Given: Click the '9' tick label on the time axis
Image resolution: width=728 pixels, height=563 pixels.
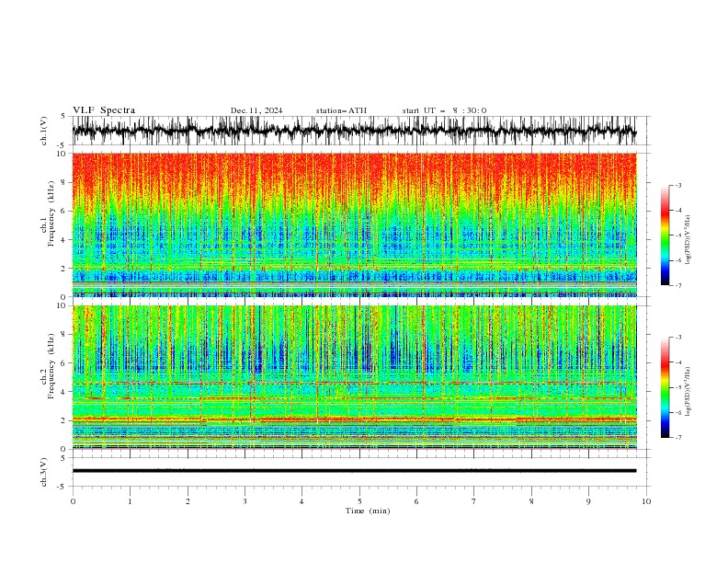Looking at the screenshot, I should click(x=588, y=501).
